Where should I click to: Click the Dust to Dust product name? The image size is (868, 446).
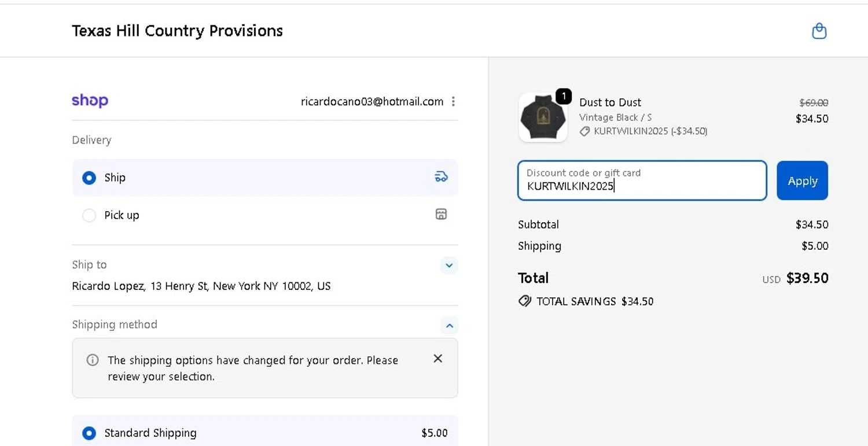click(610, 102)
